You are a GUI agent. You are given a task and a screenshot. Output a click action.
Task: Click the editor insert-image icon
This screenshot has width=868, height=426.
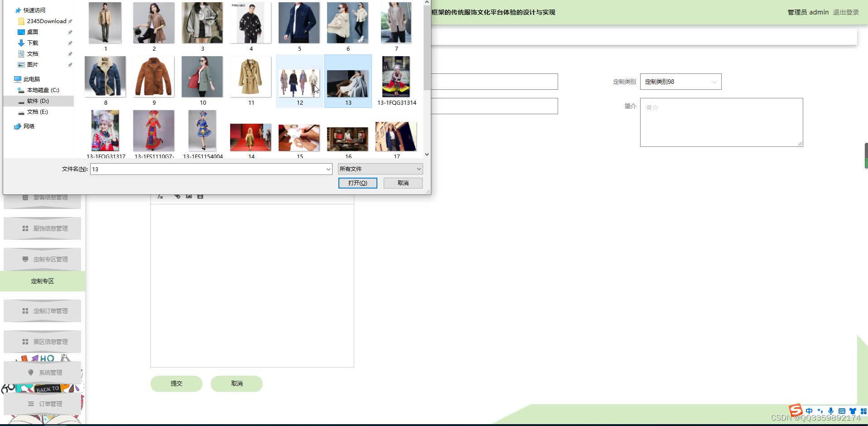(188, 196)
